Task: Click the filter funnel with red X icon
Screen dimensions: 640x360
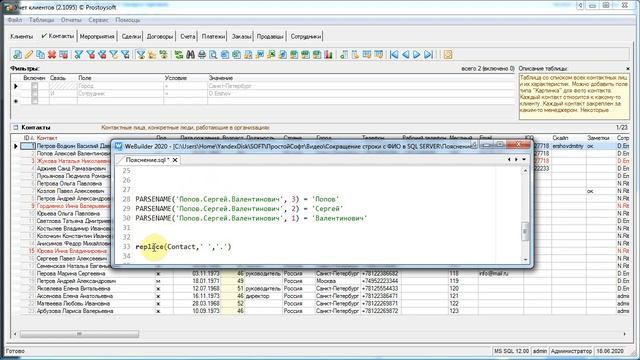Action: click(x=91, y=54)
